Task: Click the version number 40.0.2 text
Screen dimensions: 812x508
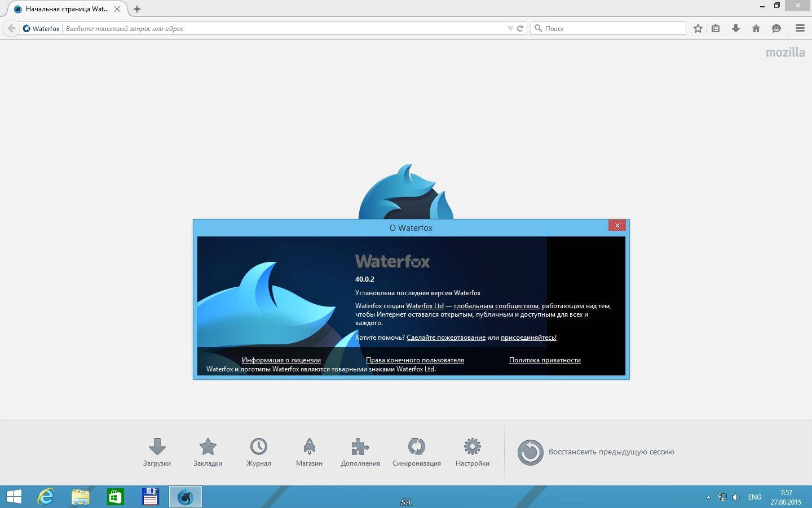Action: pyautogui.click(x=365, y=279)
